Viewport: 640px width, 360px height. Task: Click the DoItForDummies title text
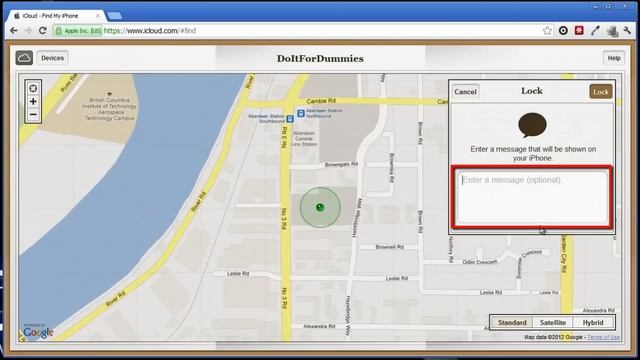click(320, 58)
